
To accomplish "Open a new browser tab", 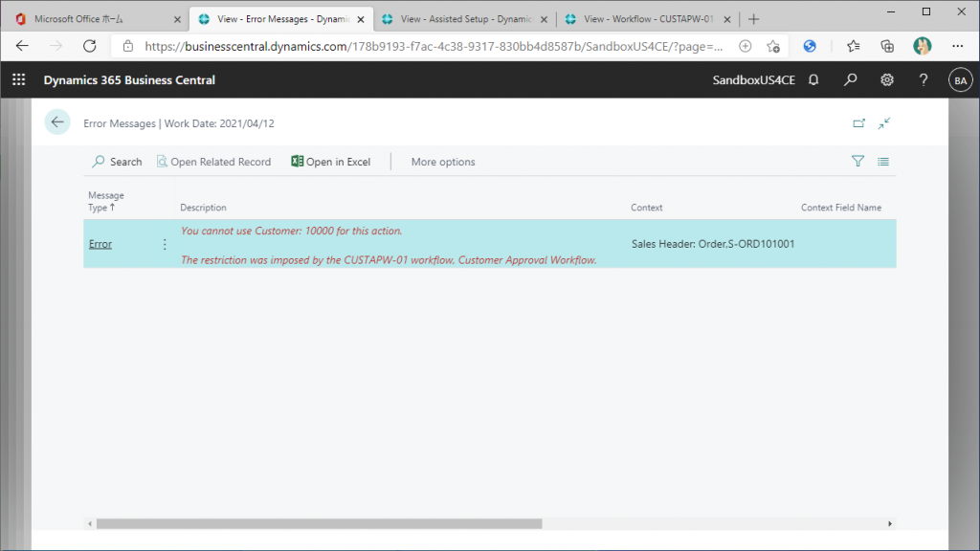I will pyautogui.click(x=754, y=19).
